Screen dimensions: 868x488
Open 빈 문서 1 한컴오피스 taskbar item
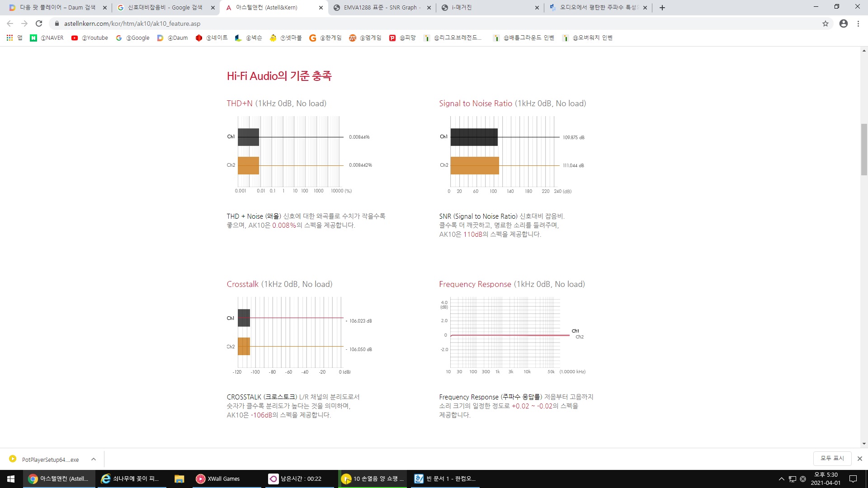[445, 479]
